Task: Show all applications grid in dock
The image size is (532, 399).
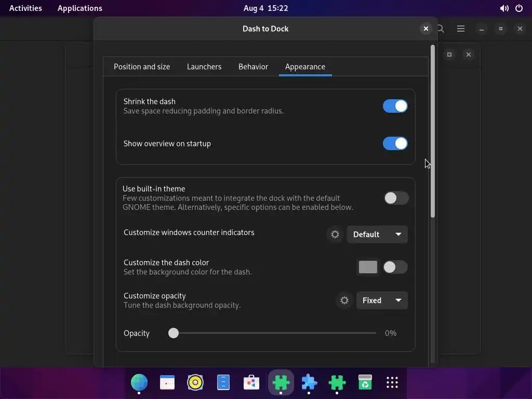Action: coord(392,382)
